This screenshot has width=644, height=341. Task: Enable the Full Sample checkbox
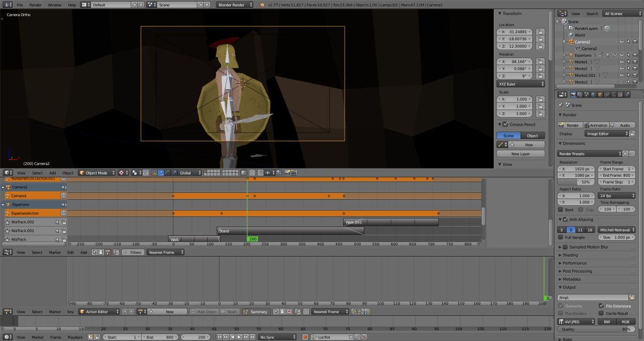561,237
